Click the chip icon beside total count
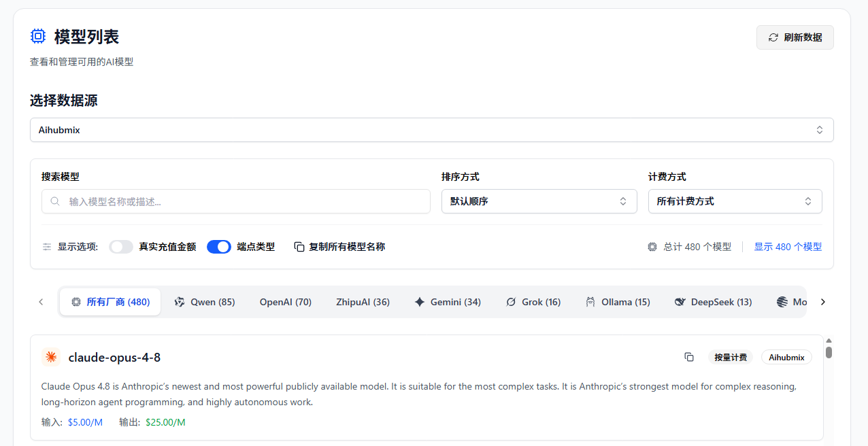The image size is (868, 446). [652, 247]
